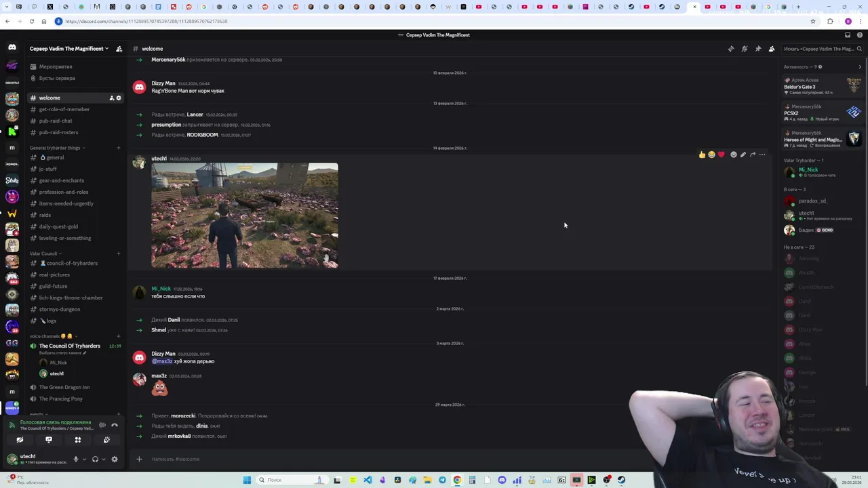
Task: Open server dropdown Сервер Vadim The Magnificent
Action: [68, 49]
